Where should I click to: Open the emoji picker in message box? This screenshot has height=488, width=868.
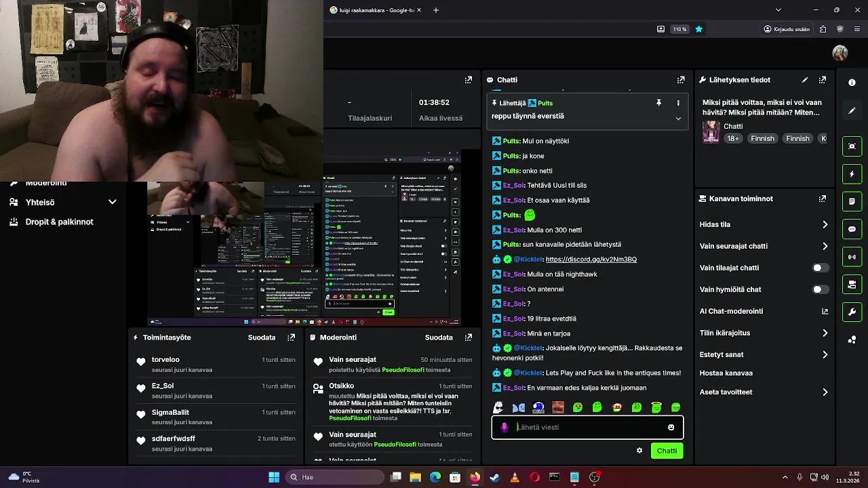(x=671, y=427)
